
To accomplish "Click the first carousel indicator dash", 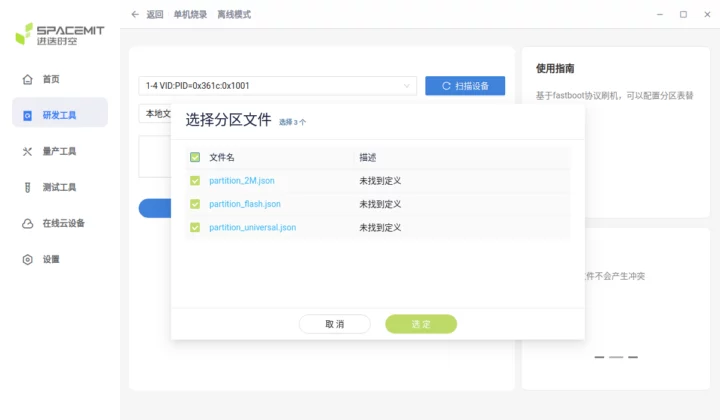I will coord(599,357).
